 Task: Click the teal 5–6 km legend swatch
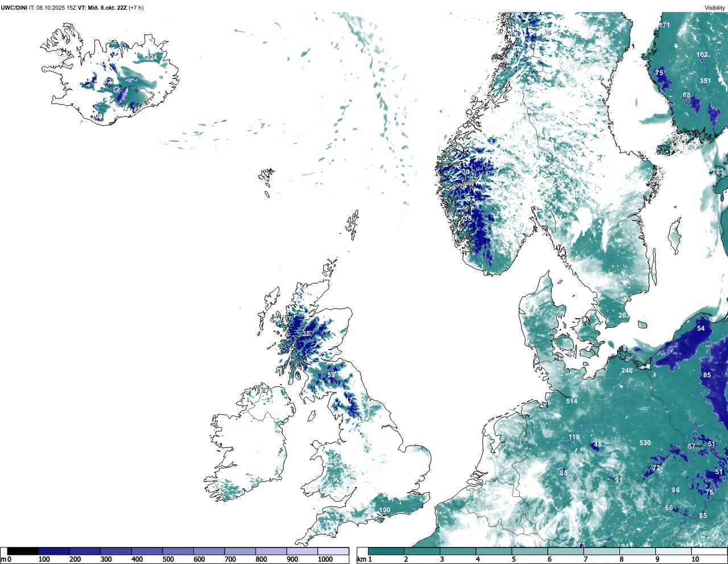pos(530,551)
